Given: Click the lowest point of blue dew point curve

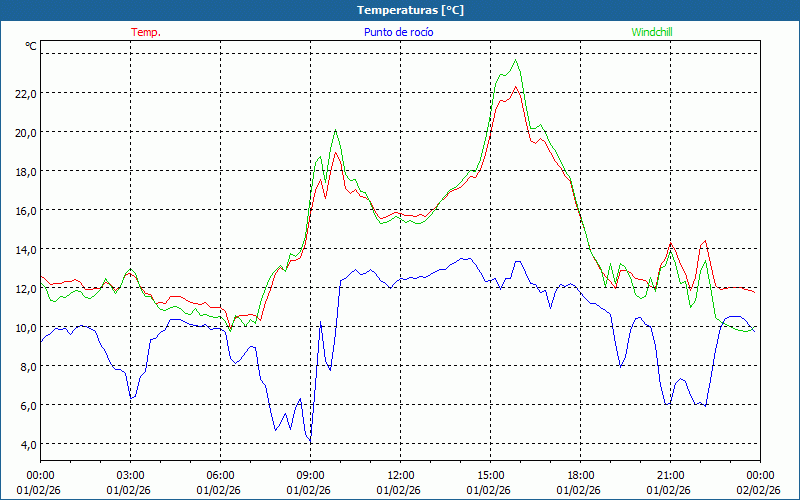Looking at the screenshot, I should [310, 442].
